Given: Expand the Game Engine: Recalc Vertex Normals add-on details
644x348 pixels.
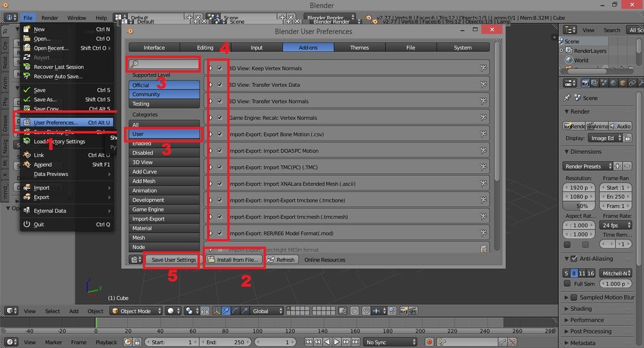Looking at the screenshot, I should (211, 117).
